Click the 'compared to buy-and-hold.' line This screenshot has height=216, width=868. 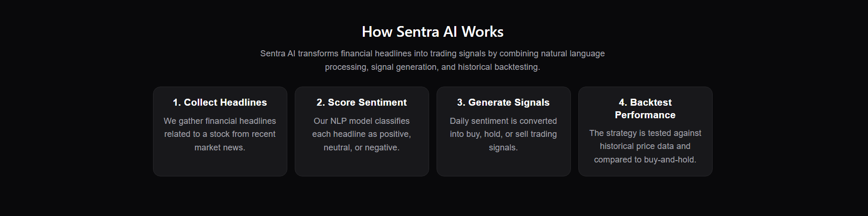646,160
